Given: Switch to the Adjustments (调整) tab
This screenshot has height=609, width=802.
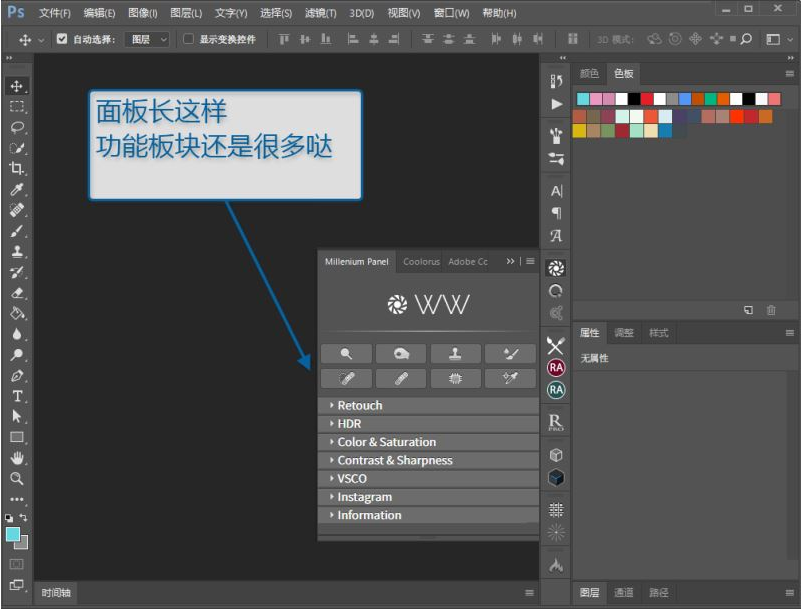Looking at the screenshot, I should pyautogui.click(x=623, y=333).
